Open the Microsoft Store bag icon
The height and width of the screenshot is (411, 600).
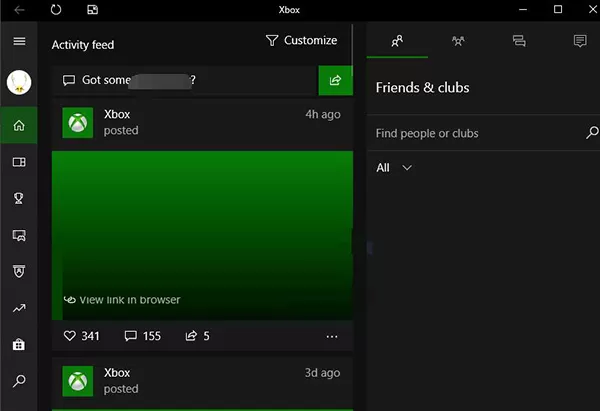pyautogui.click(x=19, y=344)
